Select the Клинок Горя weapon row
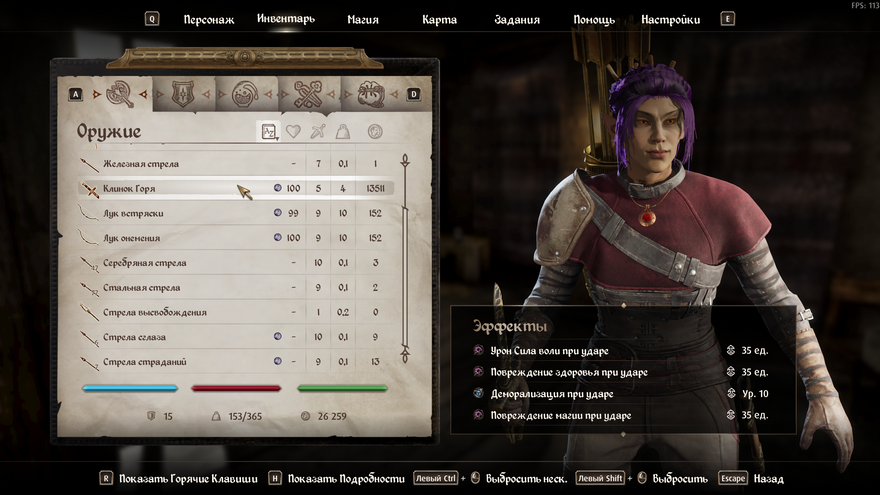 [236, 189]
